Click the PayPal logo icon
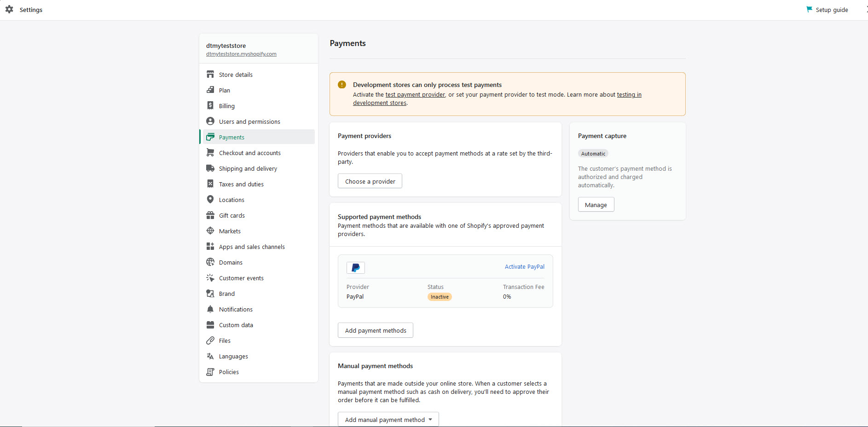Image resolution: width=868 pixels, height=427 pixels. [x=356, y=268]
